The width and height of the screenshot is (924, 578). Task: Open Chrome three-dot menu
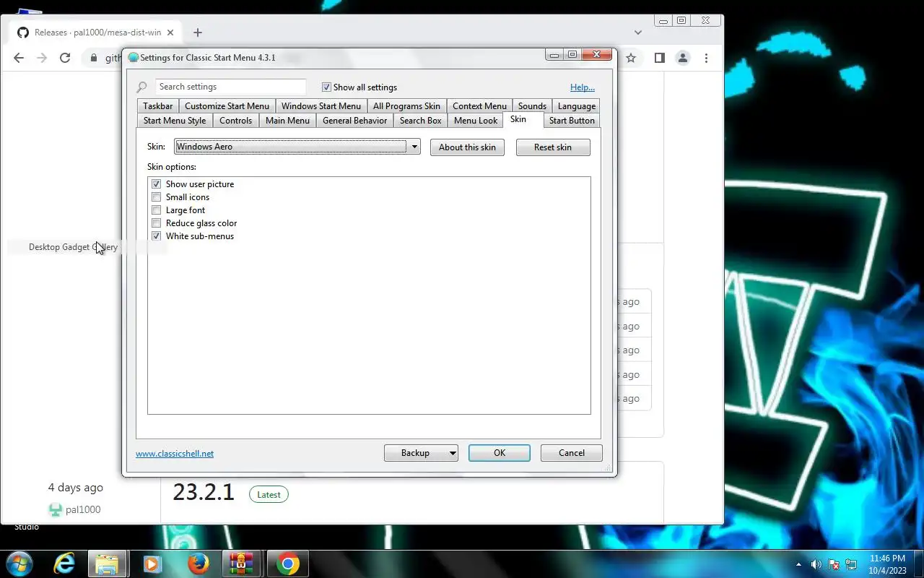coord(706,58)
